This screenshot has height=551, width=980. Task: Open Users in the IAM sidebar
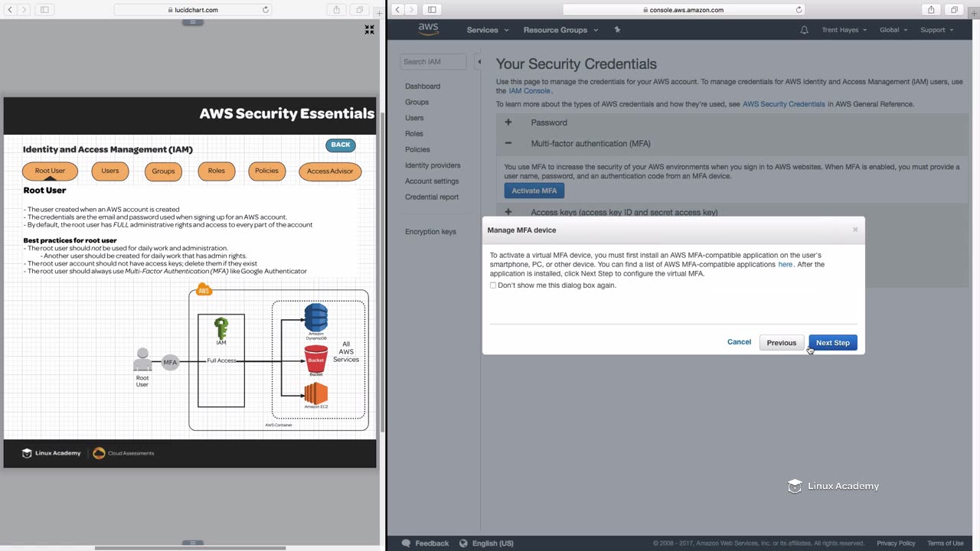(414, 118)
